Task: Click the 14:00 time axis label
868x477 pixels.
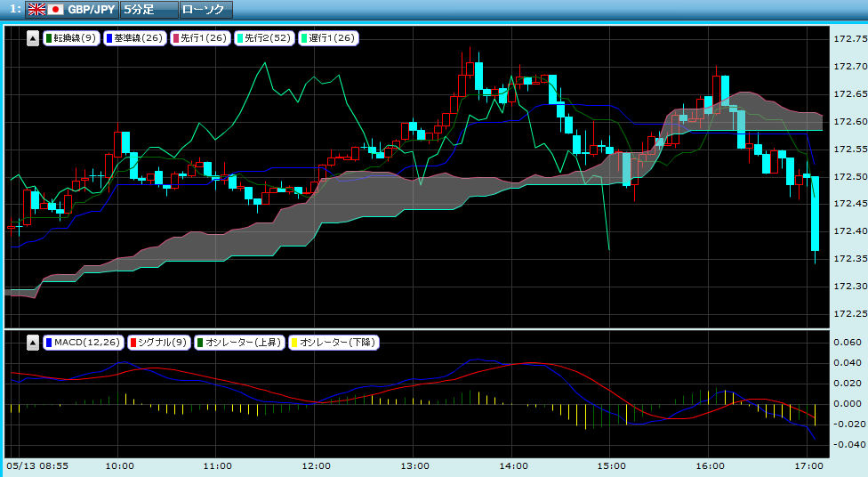Action: coord(513,466)
